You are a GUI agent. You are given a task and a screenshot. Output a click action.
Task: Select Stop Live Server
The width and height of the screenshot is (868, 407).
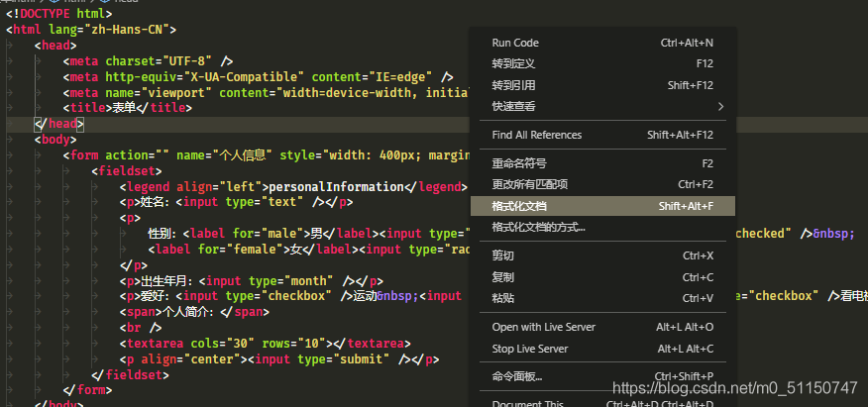602,349
